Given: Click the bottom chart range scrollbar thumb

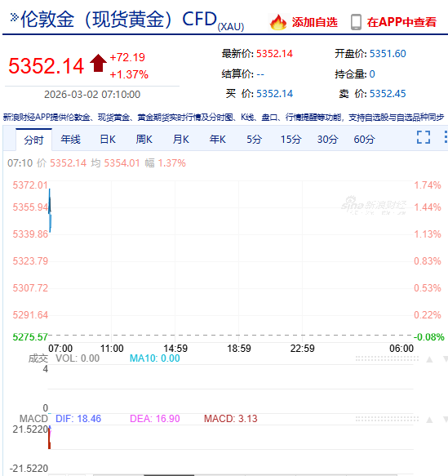Looking at the screenshot, I should click(x=169, y=475).
